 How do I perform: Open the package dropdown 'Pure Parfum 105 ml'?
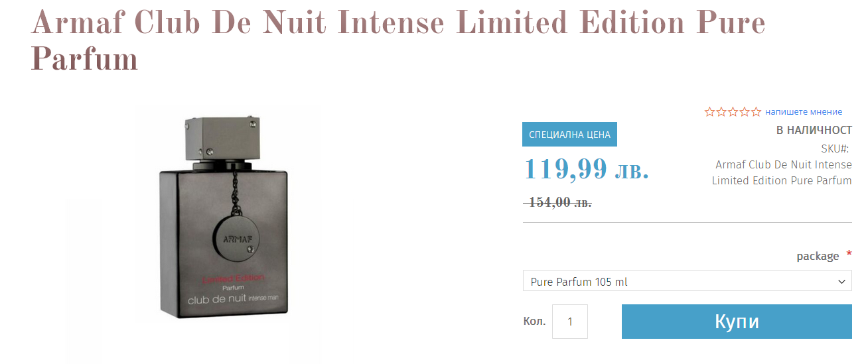pyautogui.click(x=687, y=282)
